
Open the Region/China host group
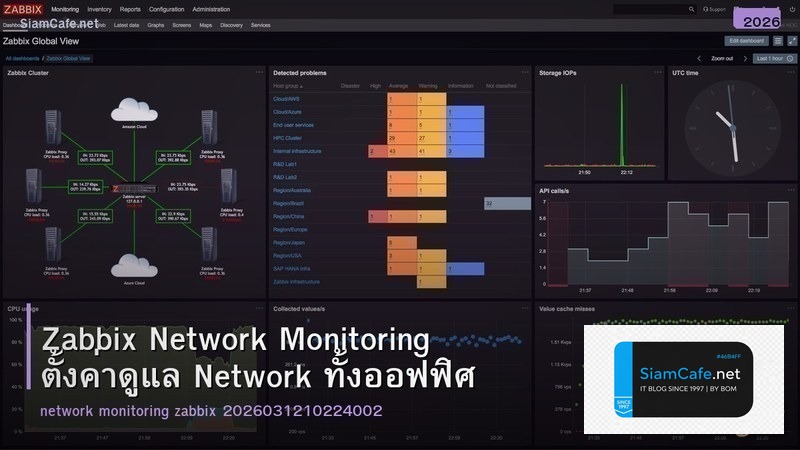pyautogui.click(x=288, y=216)
